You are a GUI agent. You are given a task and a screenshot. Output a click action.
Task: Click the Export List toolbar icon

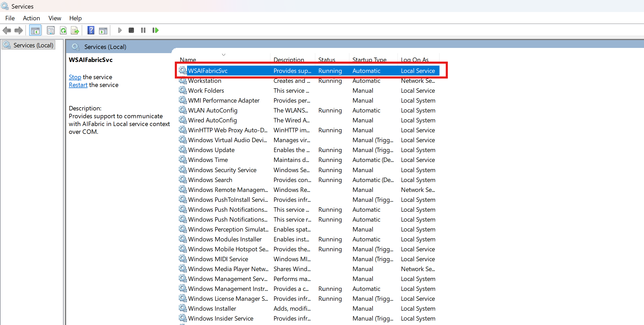[x=75, y=30]
